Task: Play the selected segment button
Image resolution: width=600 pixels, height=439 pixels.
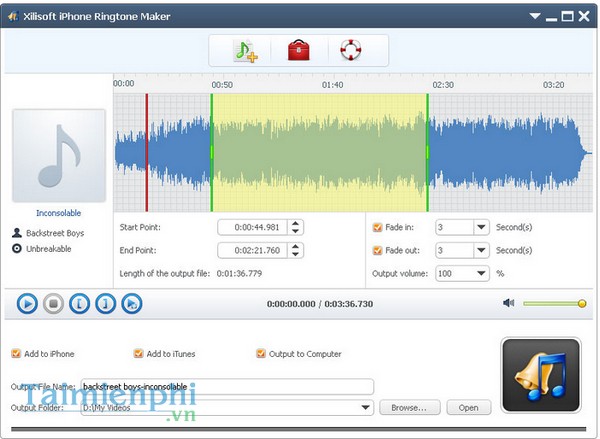Action: [x=132, y=304]
